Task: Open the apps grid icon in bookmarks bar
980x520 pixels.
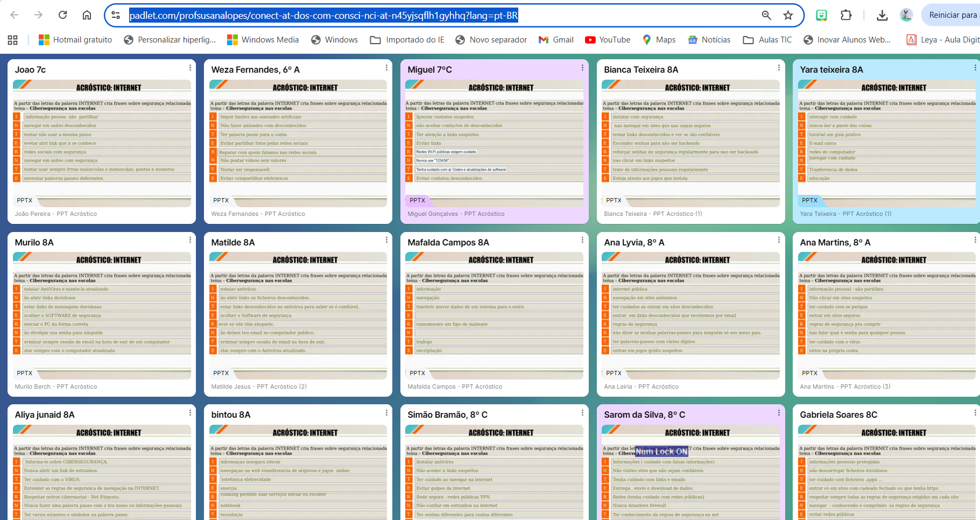Action: tap(13, 40)
